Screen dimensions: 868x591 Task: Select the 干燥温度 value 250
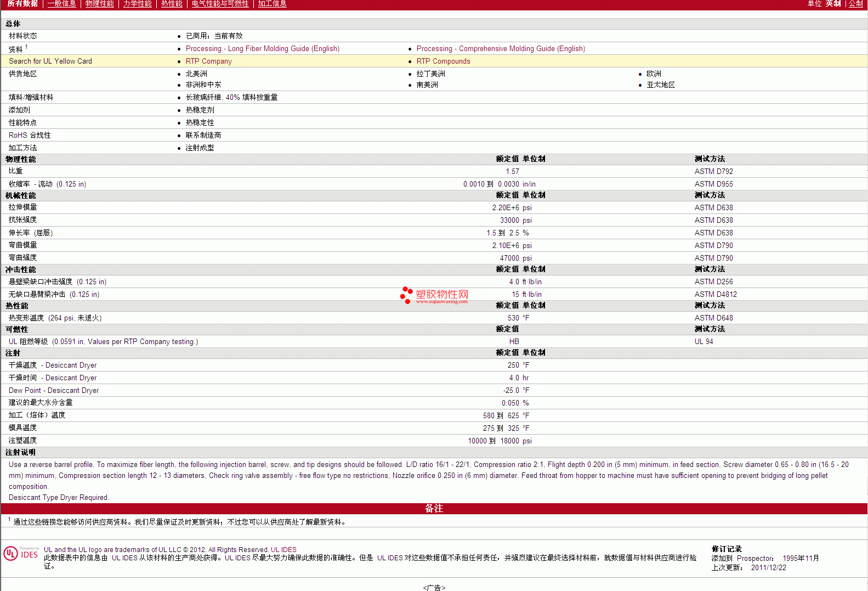513,365
